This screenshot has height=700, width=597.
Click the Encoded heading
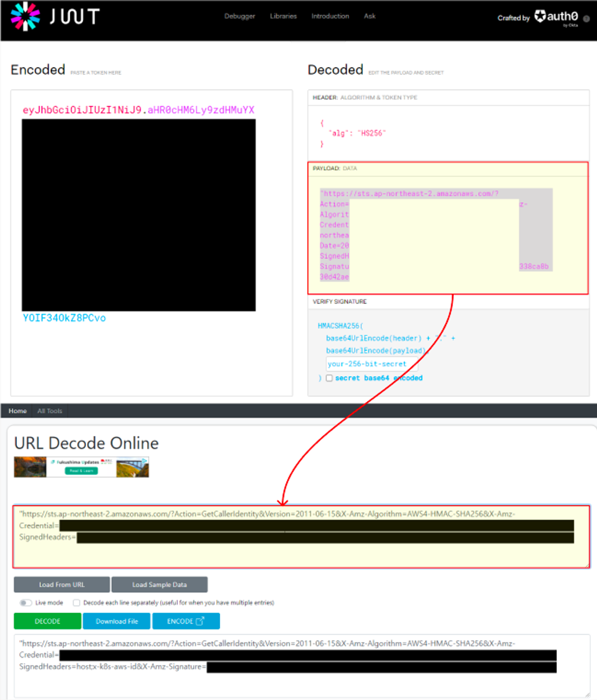coord(38,70)
